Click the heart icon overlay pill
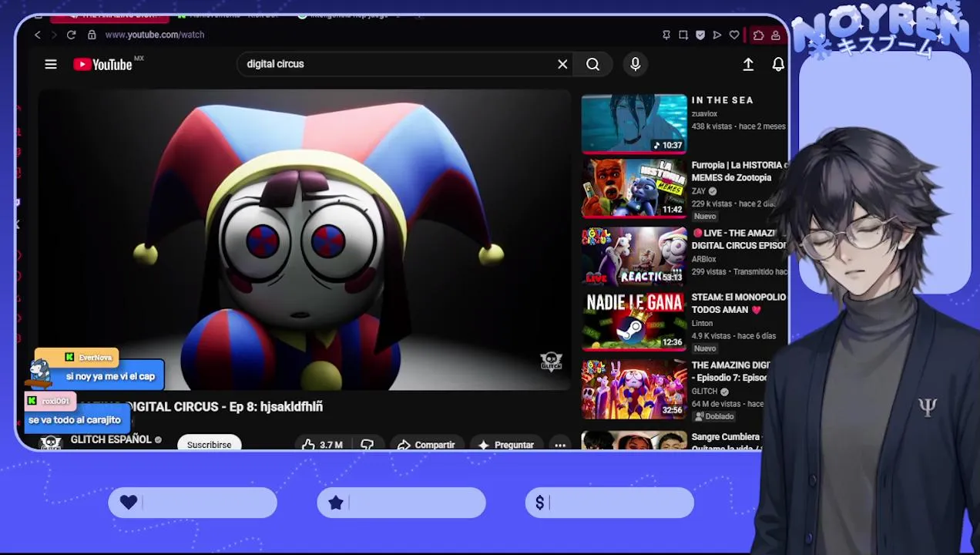The image size is (980, 555). [193, 503]
